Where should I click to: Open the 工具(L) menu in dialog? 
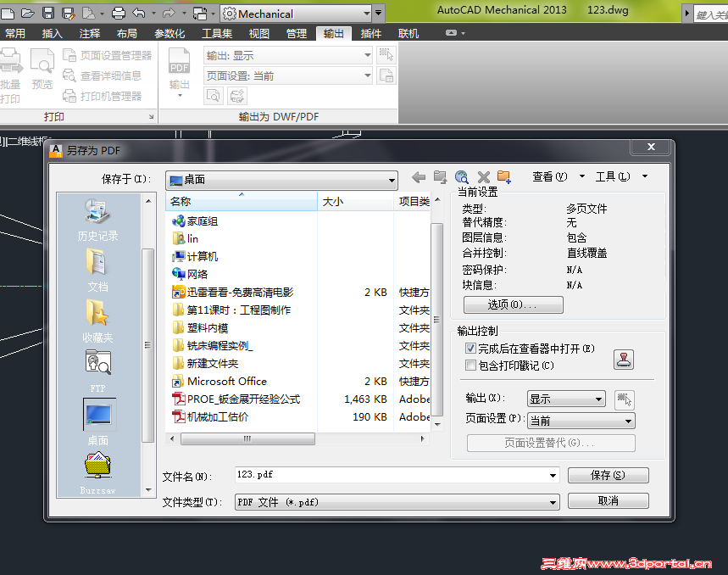point(620,176)
